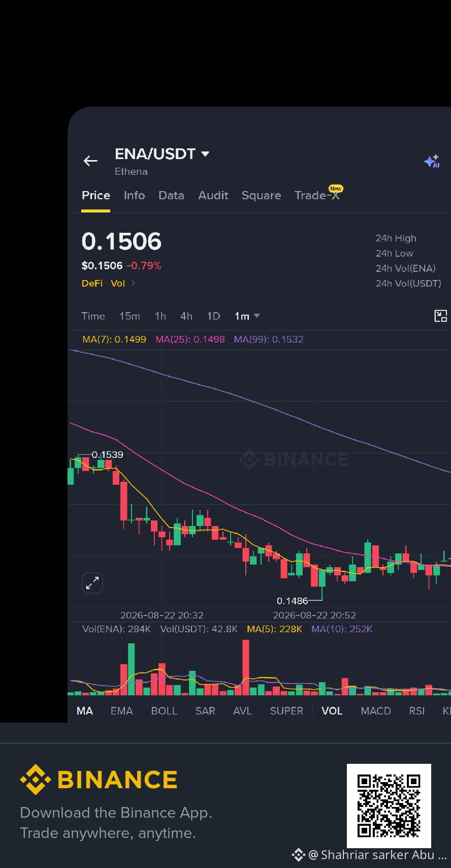Screen dimensions: 451x868
Task: Open the Data tab
Action: coord(171,196)
